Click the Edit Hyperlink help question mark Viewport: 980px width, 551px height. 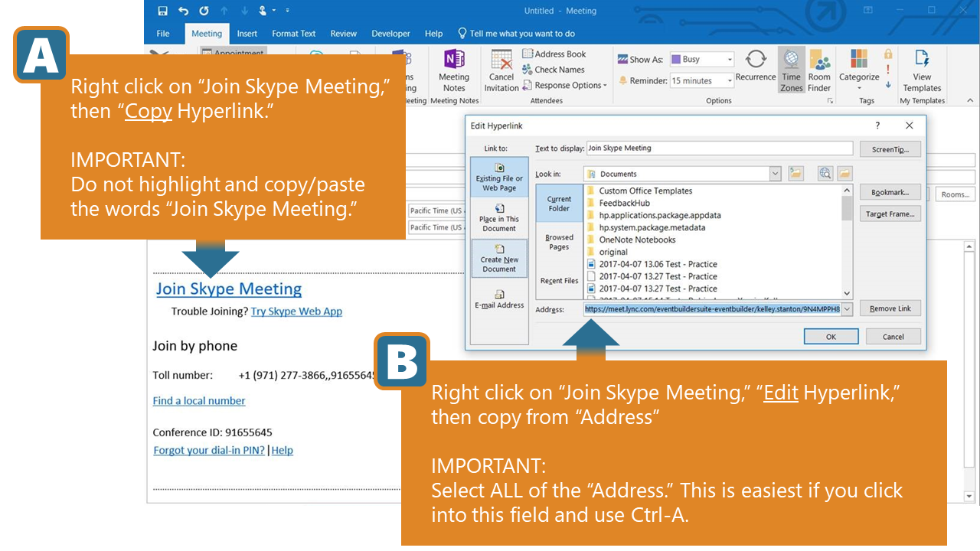[877, 126]
